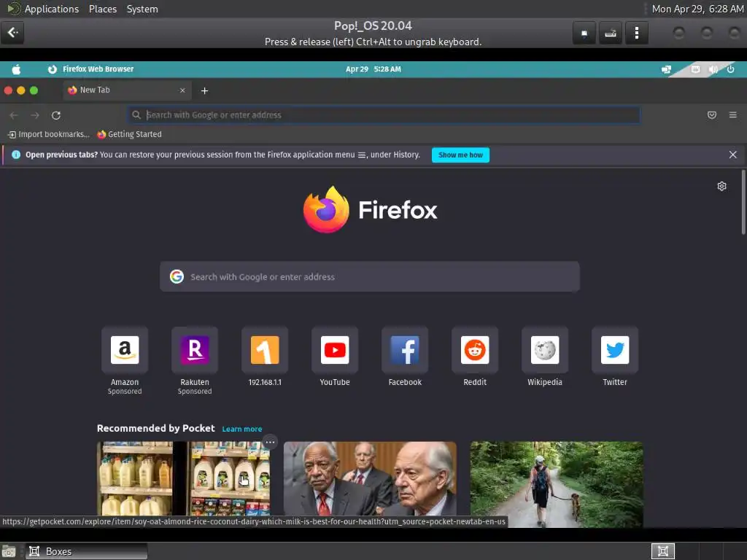The image size is (747, 560).
Task: Open the three-dot menu on milk story card
Action: [x=270, y=443]
